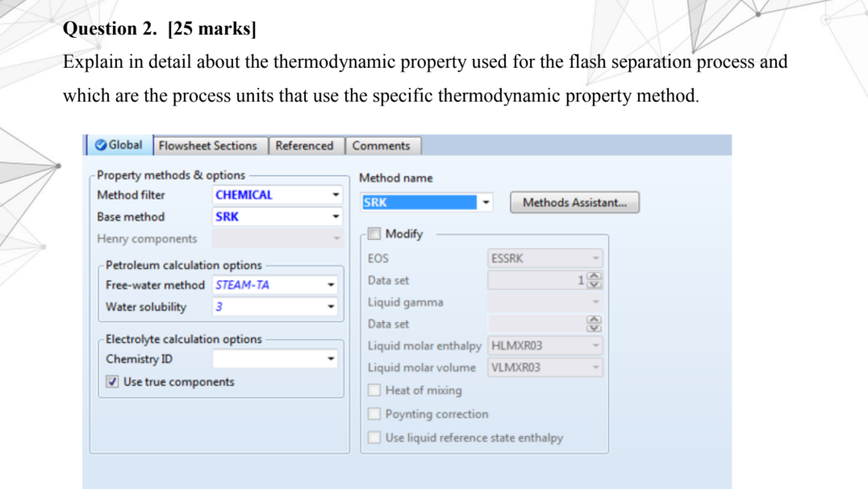
Task: Open the EOS dropdown showing ESSRK
Action: pos(545,258)
